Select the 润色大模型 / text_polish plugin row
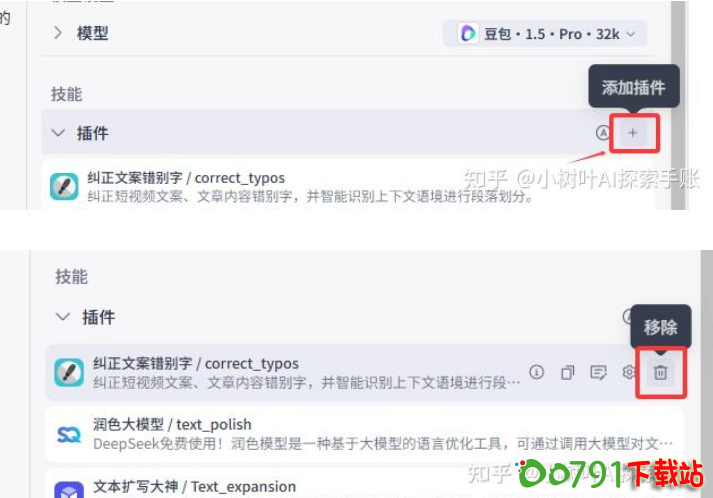The width and height of the screenshot is (713, 498). pyautogui.click(x=364, y=434)
